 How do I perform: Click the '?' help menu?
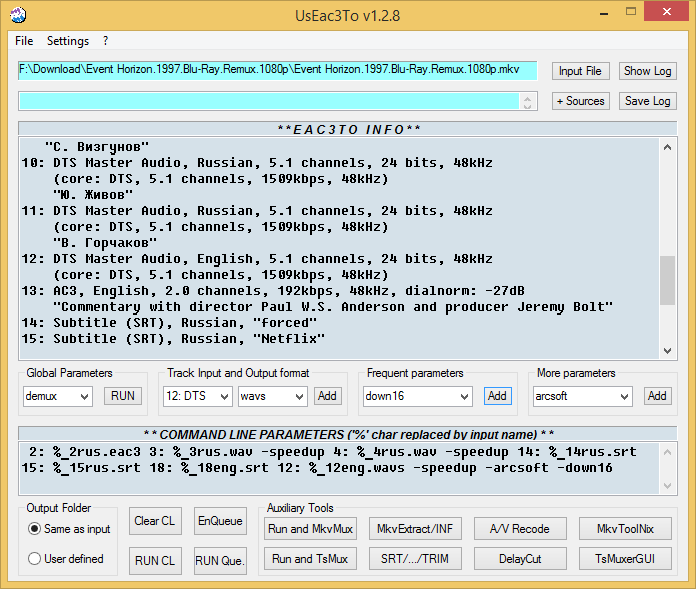pyautogui.click(x=106, y=41)
